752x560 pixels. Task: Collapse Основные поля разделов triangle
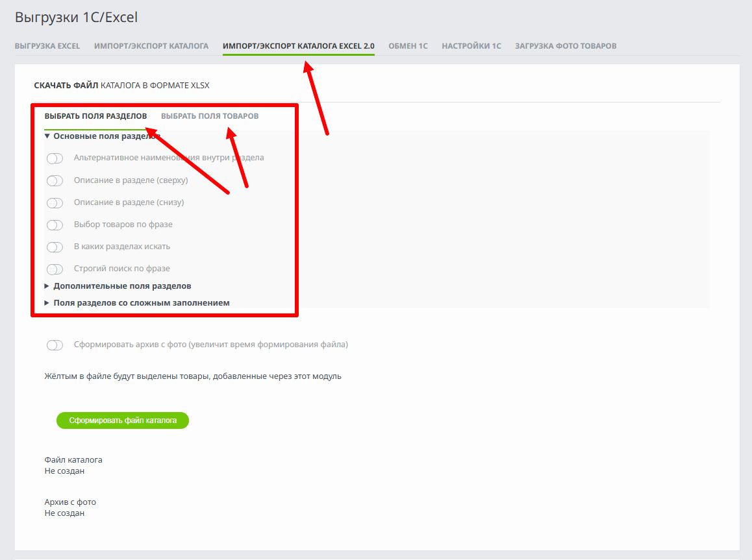tap(47, 136)
